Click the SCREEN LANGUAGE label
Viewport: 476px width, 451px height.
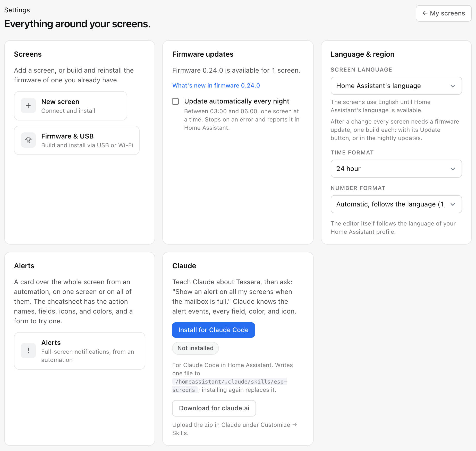click(361, 70)
